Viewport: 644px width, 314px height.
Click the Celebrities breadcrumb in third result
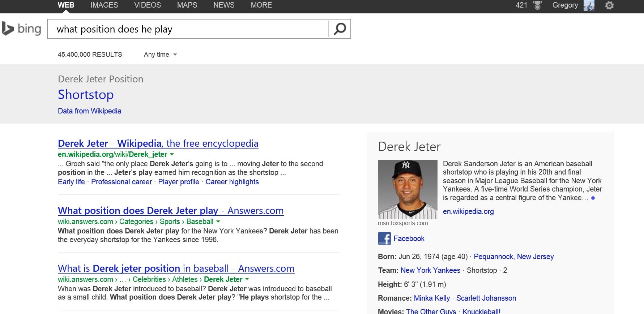(149, 279)
